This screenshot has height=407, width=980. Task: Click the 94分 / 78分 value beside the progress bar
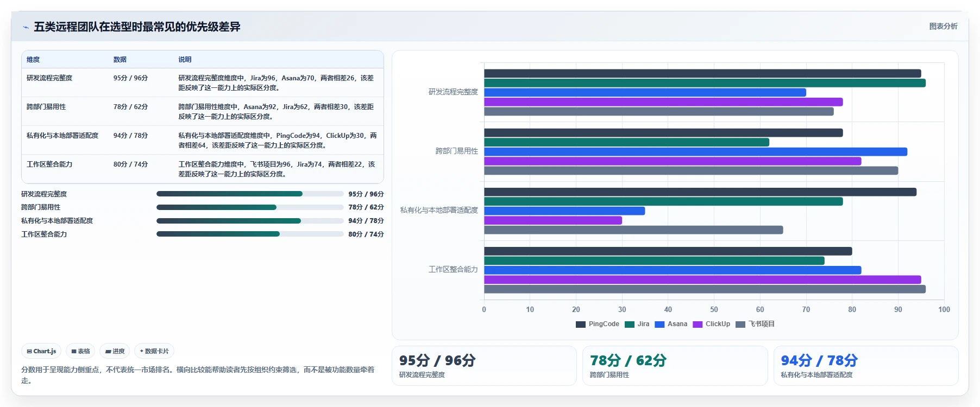coord(366,221)
